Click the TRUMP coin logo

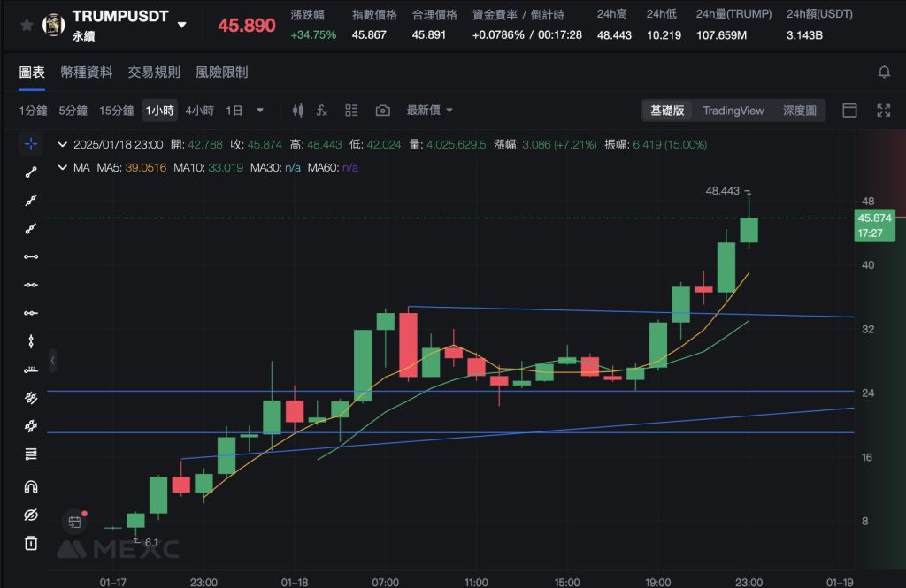(x=54, y=25)
